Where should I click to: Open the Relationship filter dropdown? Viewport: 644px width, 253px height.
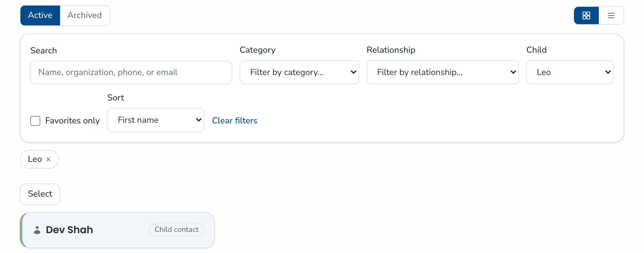point(443,72)
